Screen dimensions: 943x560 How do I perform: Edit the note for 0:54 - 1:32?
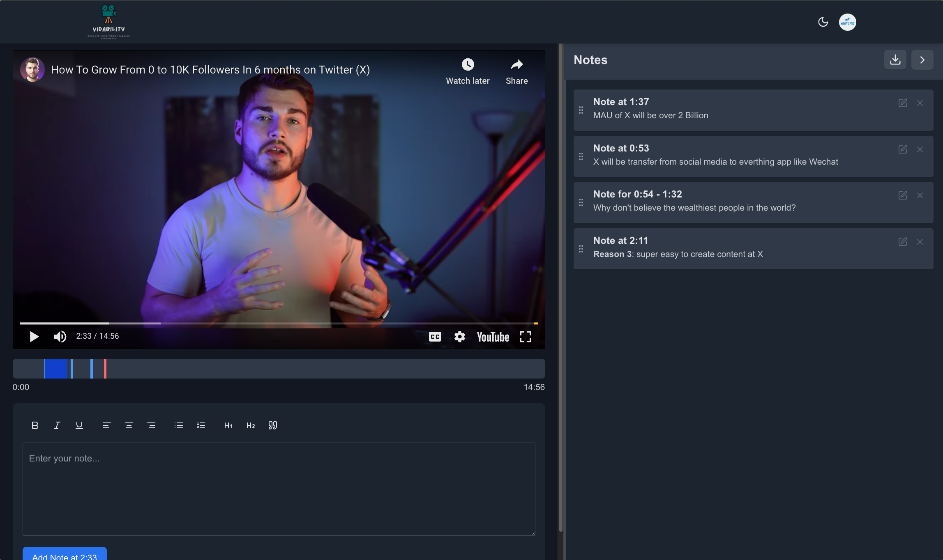[x=903, y=195]
